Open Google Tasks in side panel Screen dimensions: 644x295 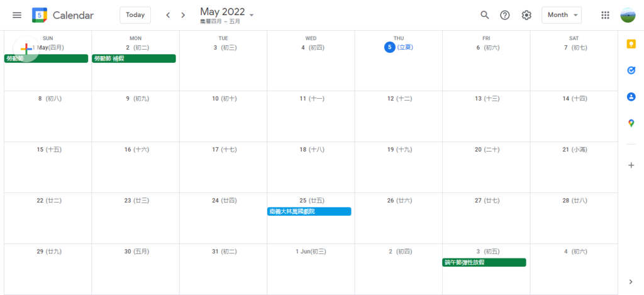[631, 70]
